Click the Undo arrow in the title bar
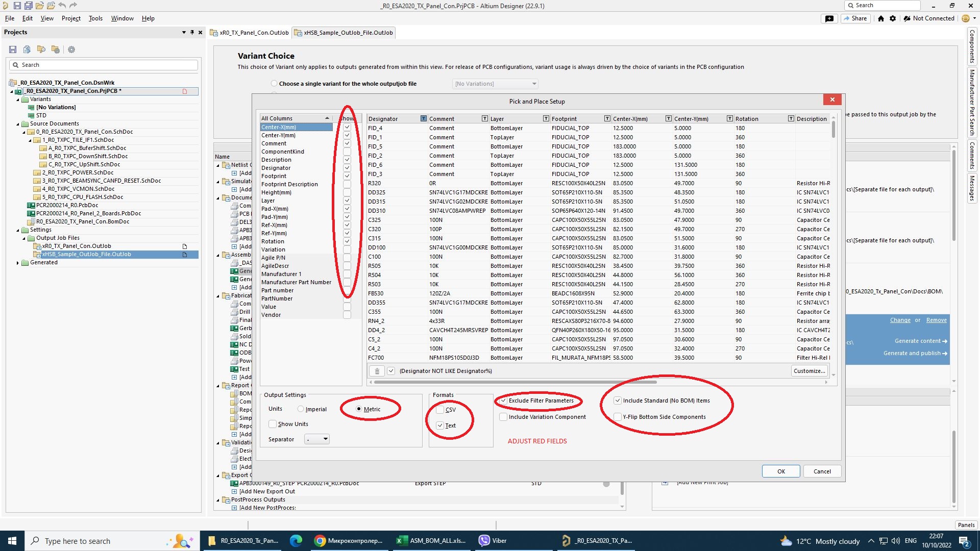Screen dimensions: 980x551 pyautogui.click(x=62, y=6)
